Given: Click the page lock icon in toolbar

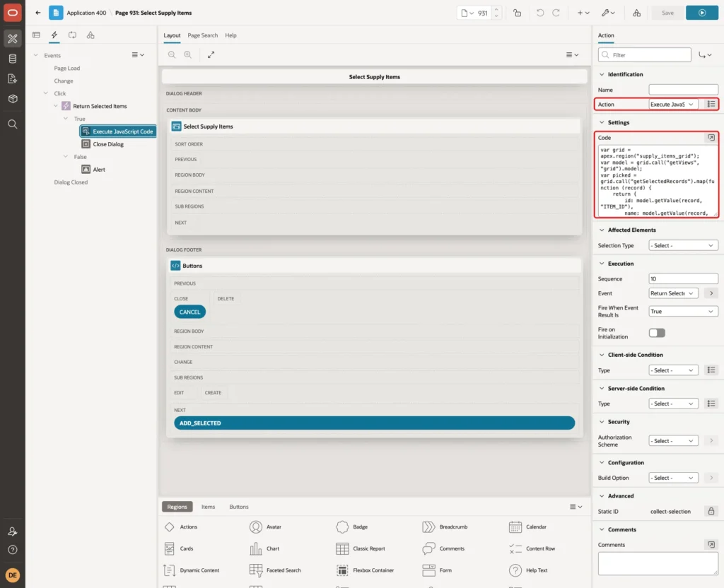Looking at the screenshot, I should coord(517,13).
